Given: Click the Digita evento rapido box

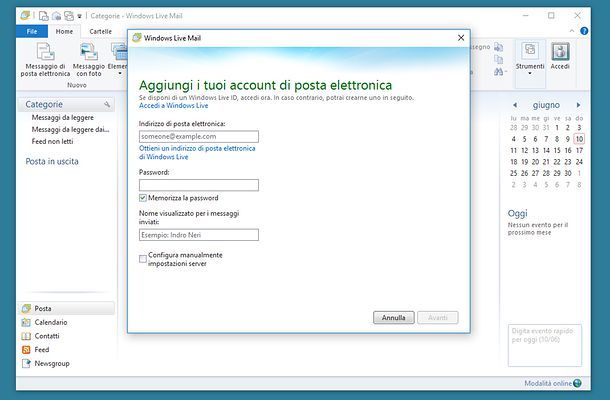Looking at the screenshot, I should (x=545, y=346).
